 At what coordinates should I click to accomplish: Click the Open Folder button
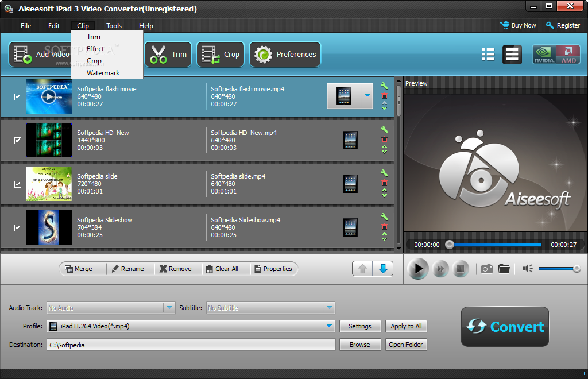406,345
